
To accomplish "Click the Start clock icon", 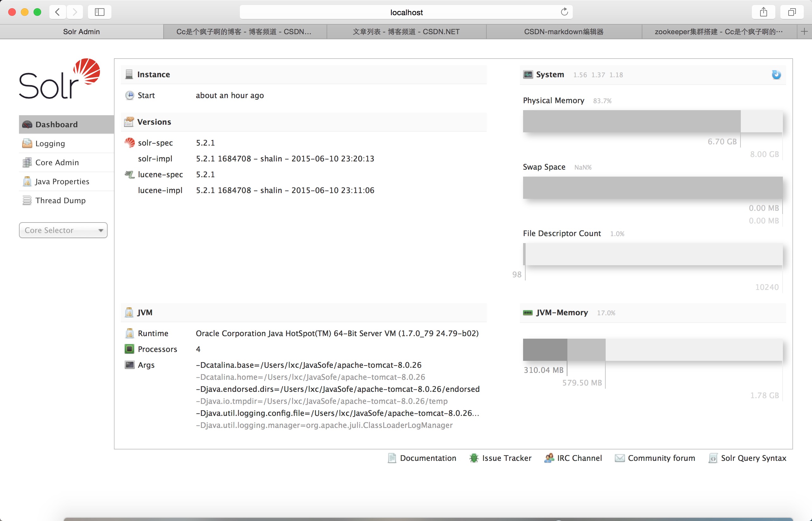I will point(129,95).
